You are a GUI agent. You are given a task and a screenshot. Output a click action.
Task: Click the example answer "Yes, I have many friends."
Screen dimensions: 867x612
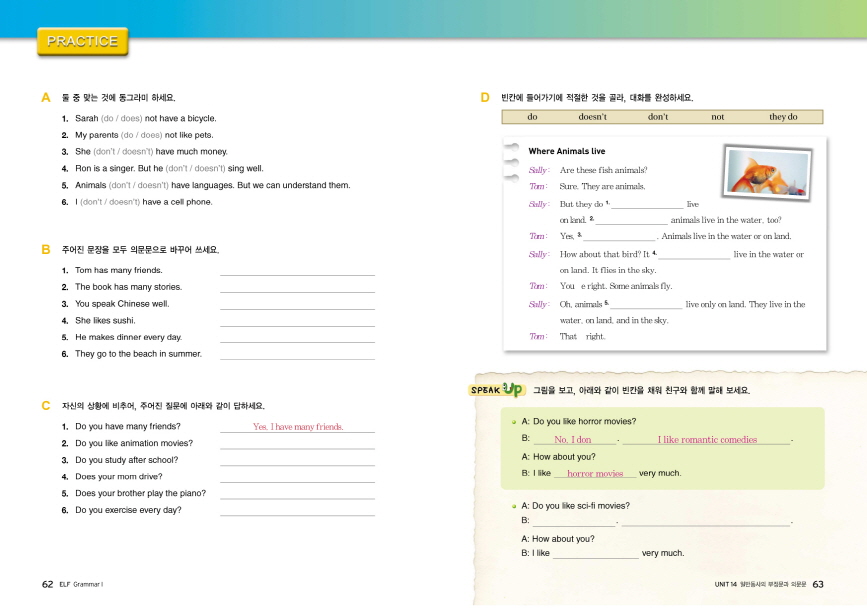point(297,427)
